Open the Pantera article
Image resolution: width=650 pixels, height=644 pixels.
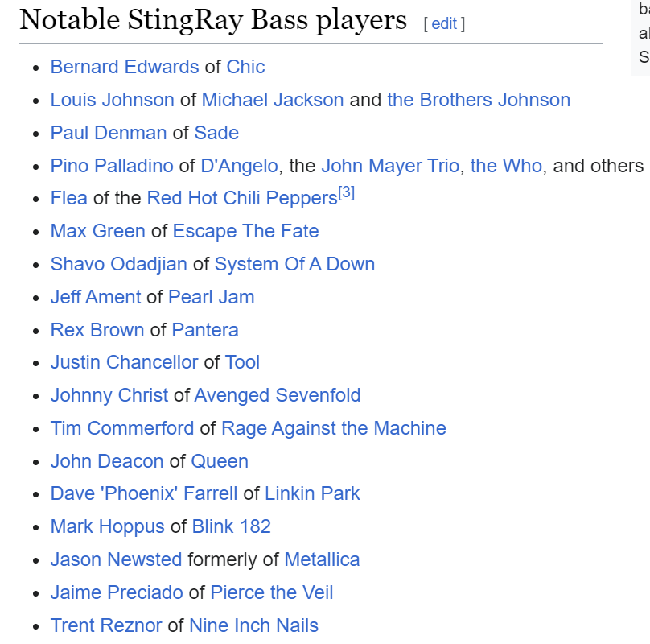[x=205, y=330]
